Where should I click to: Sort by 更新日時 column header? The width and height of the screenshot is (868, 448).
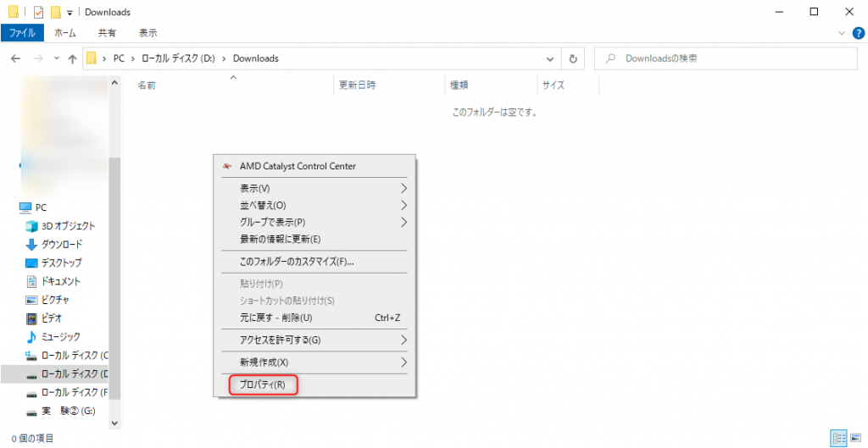[x=357, y=86]
